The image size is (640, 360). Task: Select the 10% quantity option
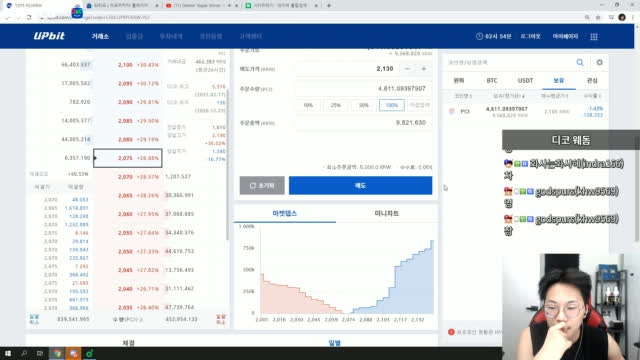click(308, 105)
